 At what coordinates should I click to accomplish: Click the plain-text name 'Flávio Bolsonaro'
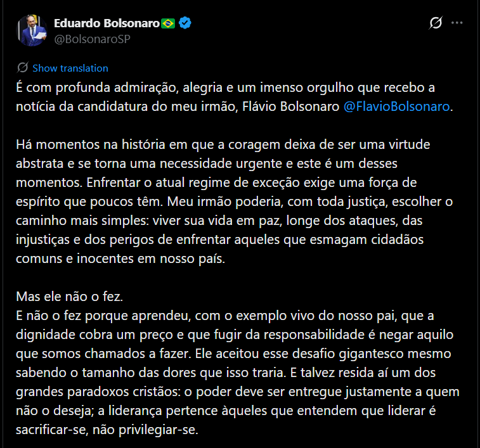pos(290,106)
